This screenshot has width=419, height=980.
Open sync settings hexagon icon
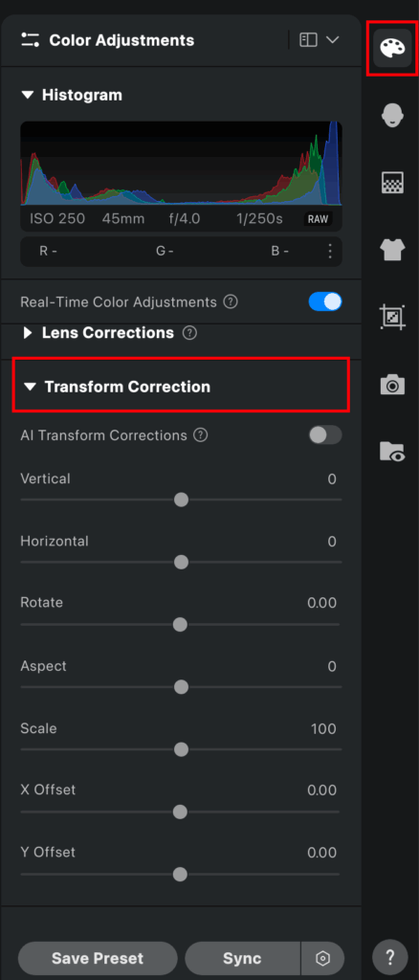(x=322, y=958)
